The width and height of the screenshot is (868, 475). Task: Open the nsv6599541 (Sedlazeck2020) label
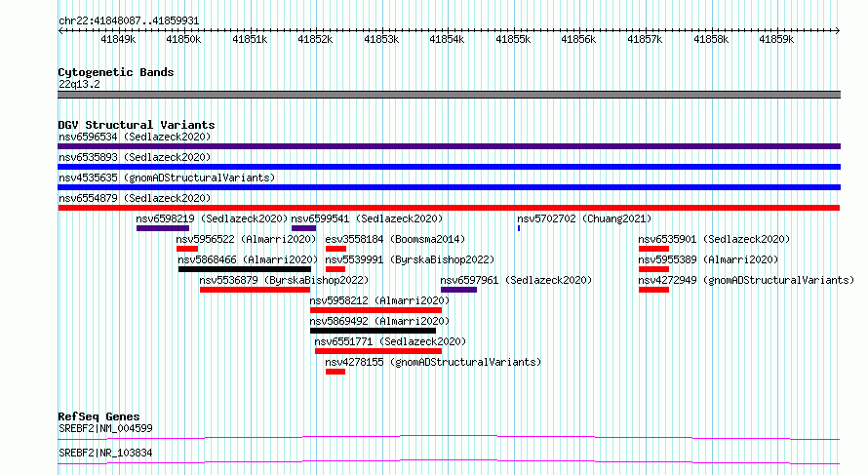[367, 218]
